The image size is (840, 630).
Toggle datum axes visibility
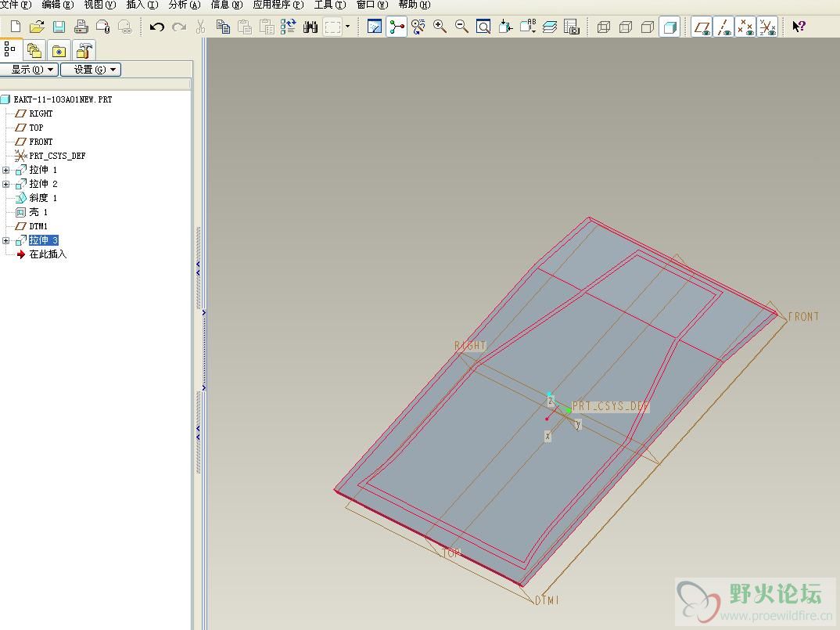(x=723, y=27)
